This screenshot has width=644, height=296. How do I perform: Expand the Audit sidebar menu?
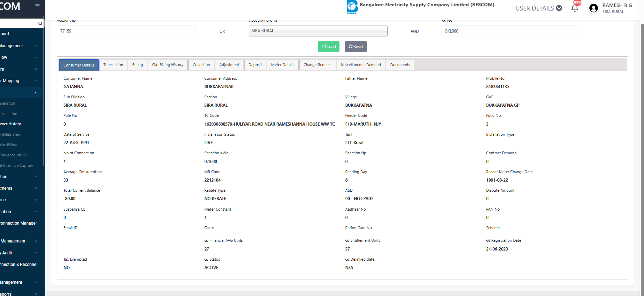pyautogui.click(x=21, y=253)
